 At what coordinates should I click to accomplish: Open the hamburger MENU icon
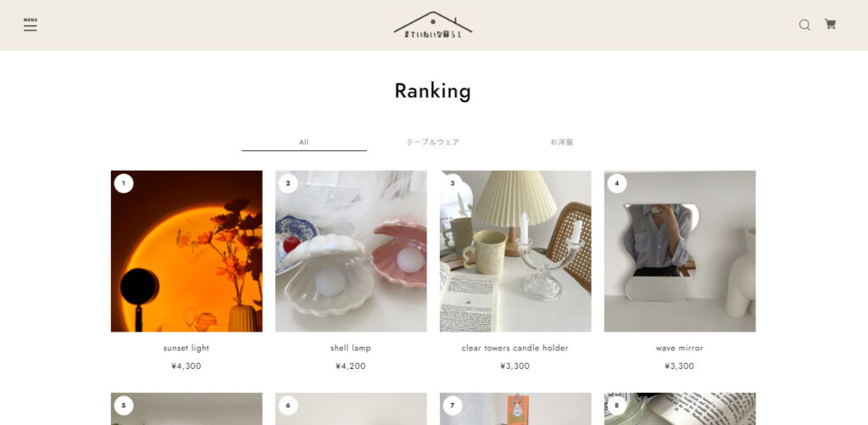[30, 25]
